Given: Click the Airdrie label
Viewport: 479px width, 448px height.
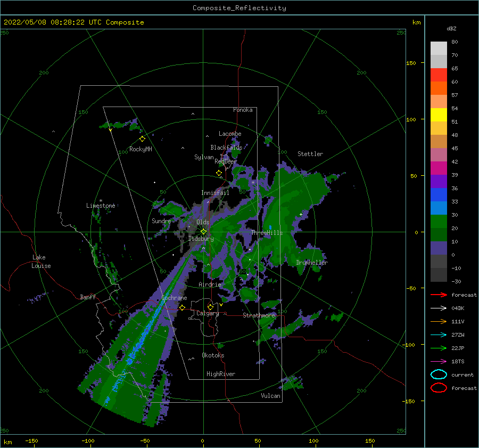Looking at the screenshot, I should [210, 284].
